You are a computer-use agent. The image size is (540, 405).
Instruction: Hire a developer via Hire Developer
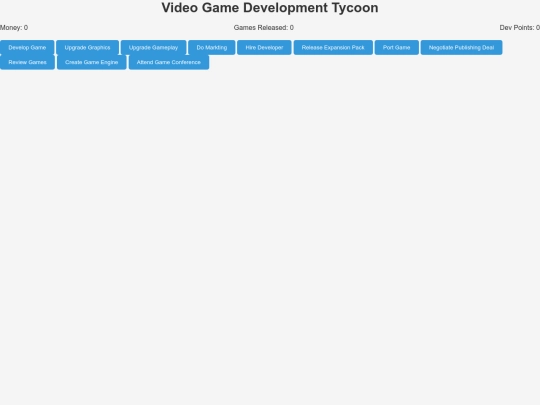tap(264, 48)
